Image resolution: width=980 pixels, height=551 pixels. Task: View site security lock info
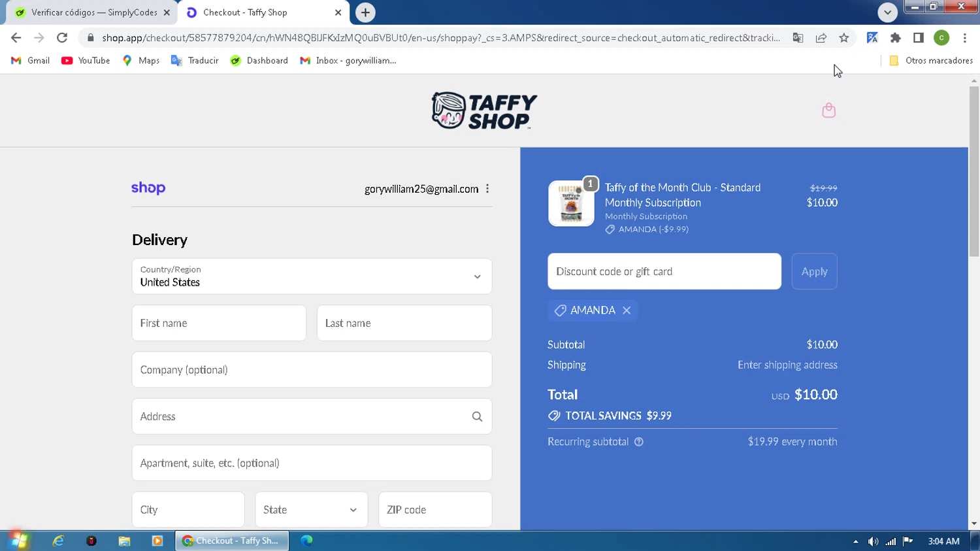point(90,38)
